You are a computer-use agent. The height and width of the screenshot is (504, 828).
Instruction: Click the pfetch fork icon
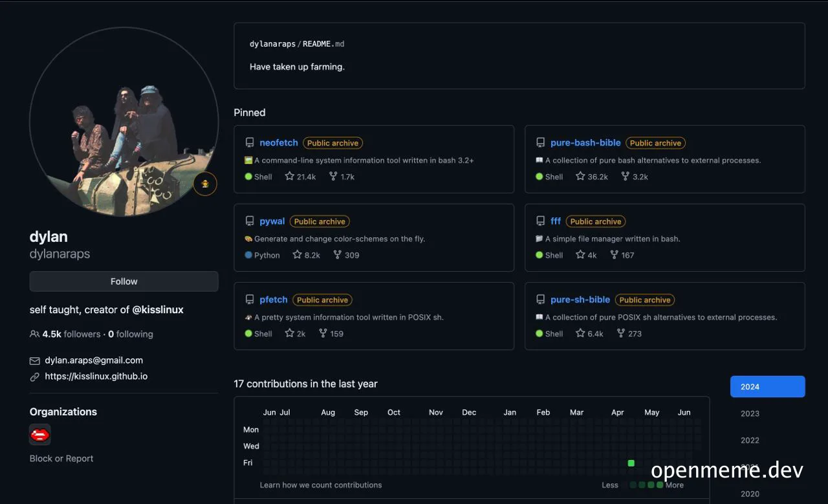click(323, 333)
